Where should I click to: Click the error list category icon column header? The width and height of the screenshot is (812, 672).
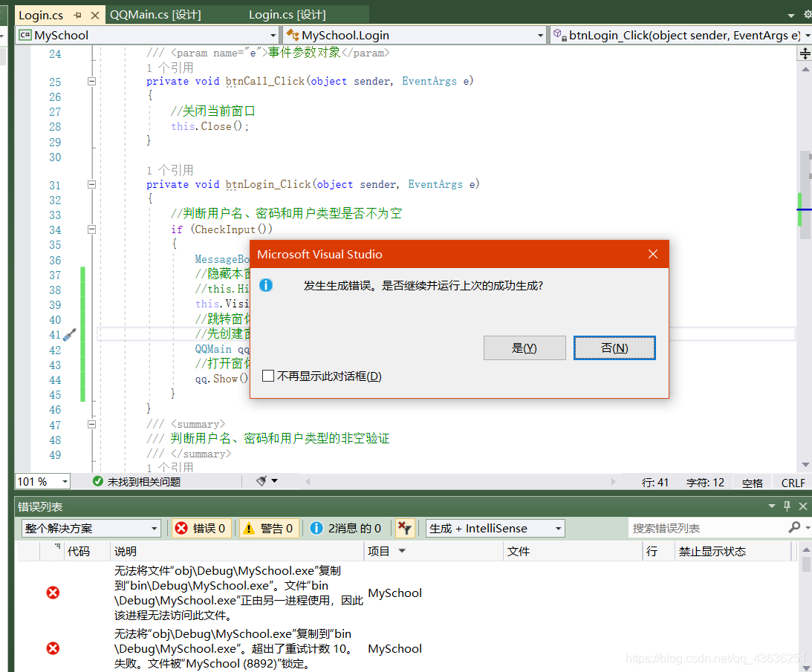pyautogui.click(x=52, y=551)
